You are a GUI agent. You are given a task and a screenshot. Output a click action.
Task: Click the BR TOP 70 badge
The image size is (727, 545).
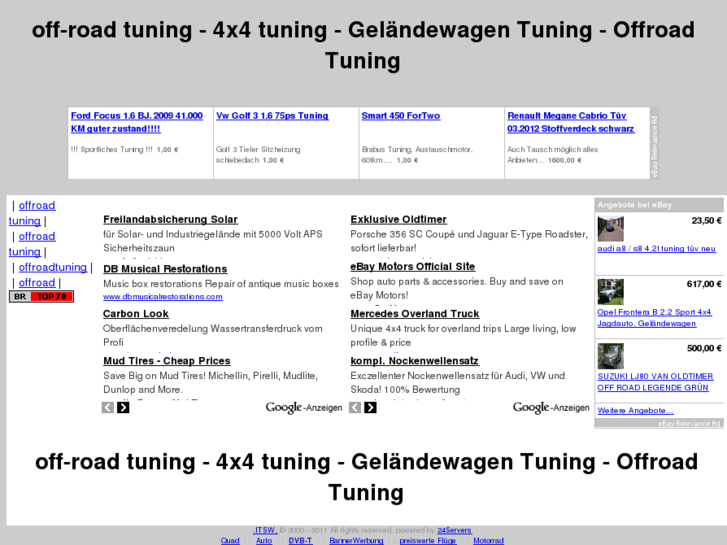click(41, 296)
